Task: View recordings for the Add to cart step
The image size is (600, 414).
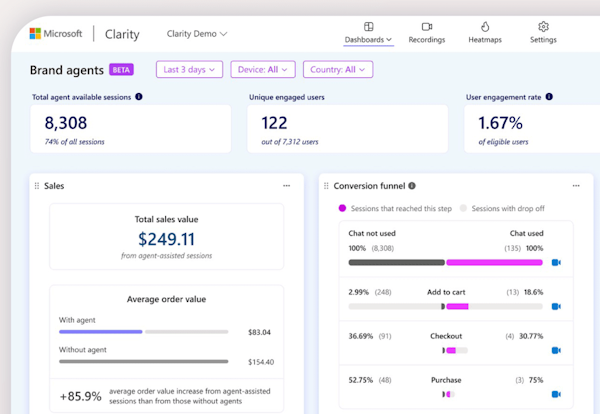Action: 557,306
